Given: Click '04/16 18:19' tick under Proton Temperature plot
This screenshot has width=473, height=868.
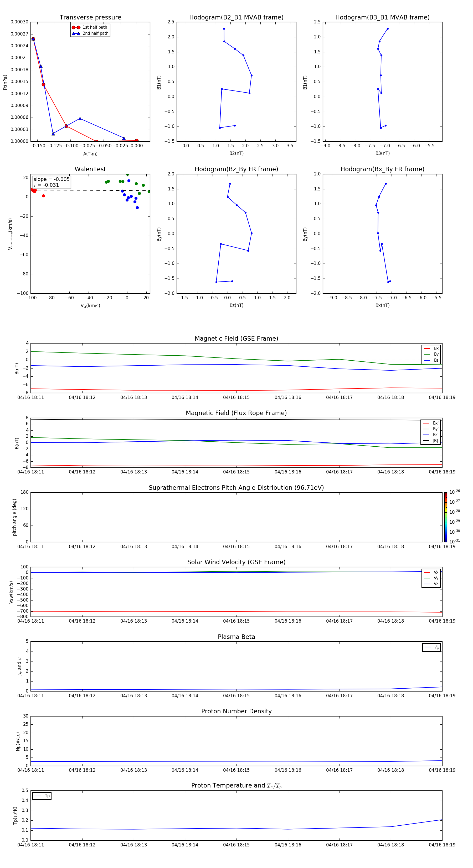Looking at the screenshot, I should pyautogui.click(x=442, y=845).
